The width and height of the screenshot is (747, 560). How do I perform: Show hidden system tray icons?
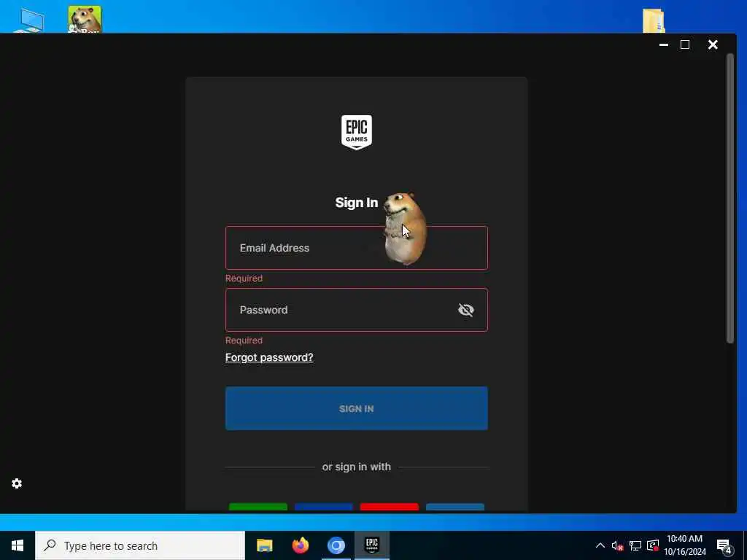coord(600,545)
